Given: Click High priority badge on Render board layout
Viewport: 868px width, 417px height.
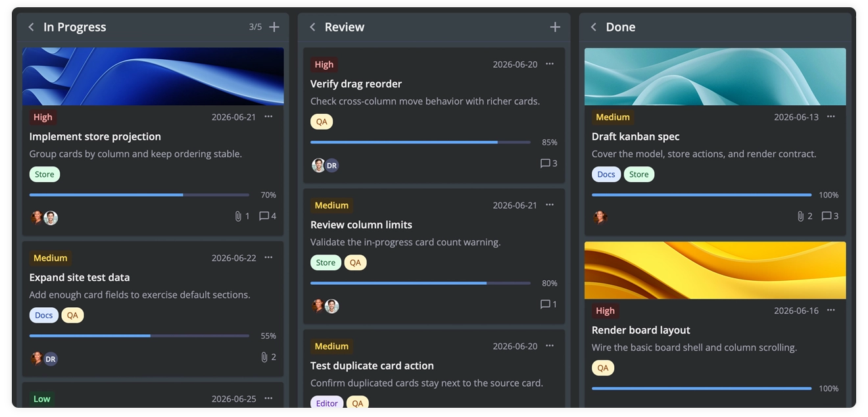Looking at the screenshot, I should coord(605,310).
